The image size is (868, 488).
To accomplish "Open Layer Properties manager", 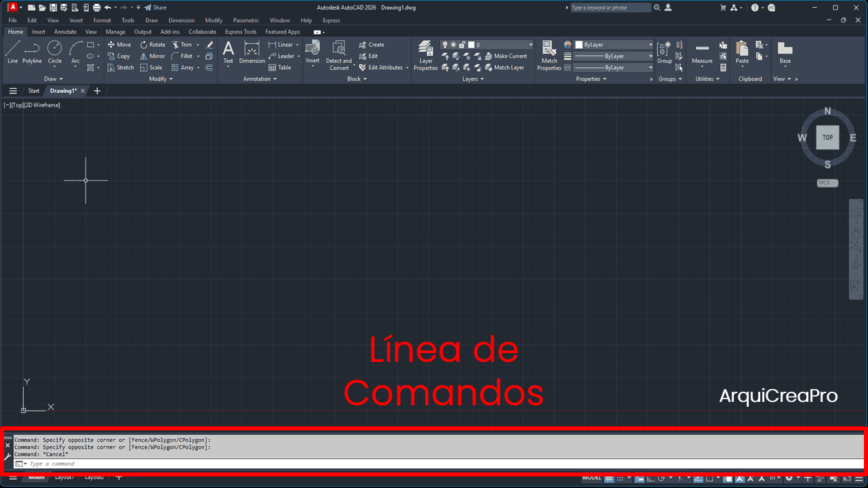I will (426, 55).
